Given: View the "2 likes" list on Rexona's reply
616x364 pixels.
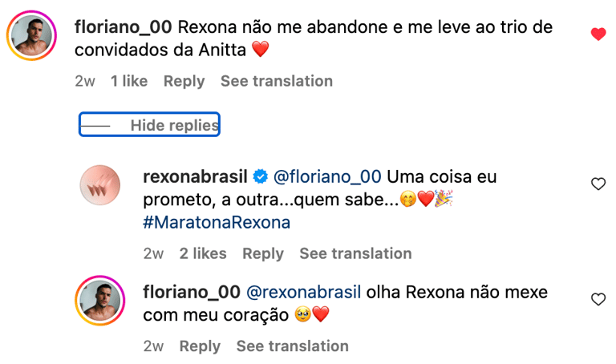Looking at the screenshot, I should point(203,253).
